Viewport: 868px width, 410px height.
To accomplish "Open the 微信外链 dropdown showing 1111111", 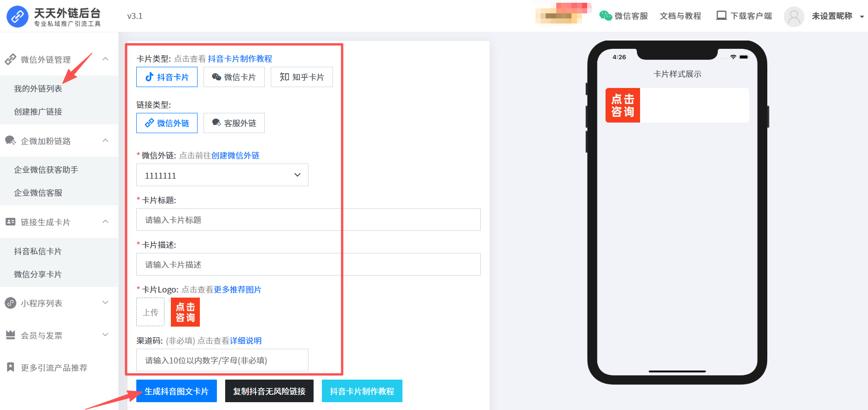I will (222, 175).
